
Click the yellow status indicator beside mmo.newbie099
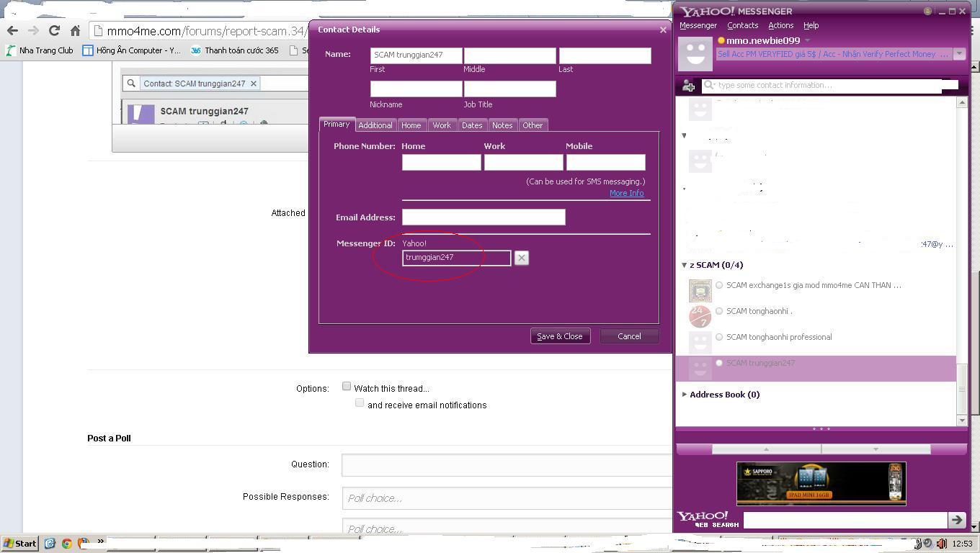pyautogui.click(x=721, y=40)
